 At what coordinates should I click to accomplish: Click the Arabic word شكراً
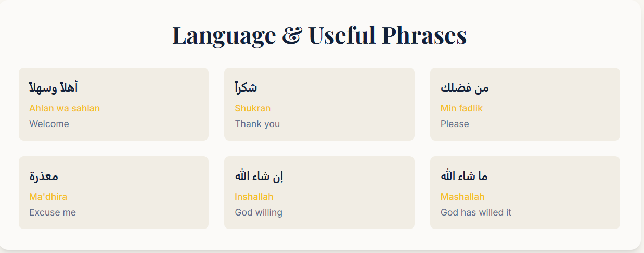(246, 87)
